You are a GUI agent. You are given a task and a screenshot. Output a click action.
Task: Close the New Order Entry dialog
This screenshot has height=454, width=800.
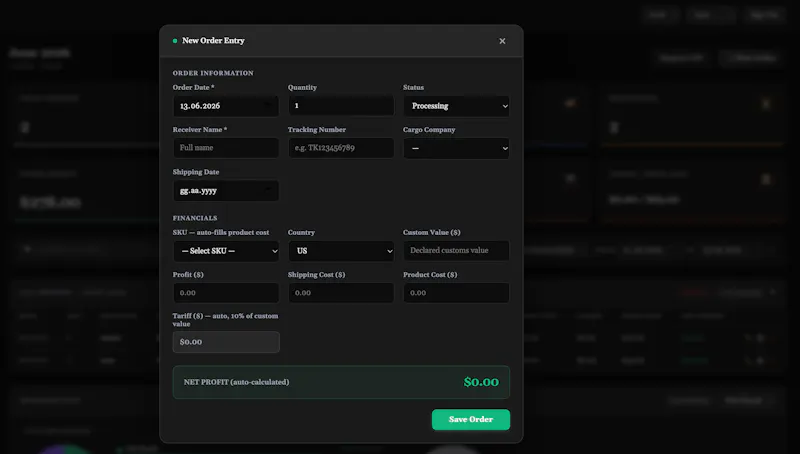[x=502, y=41]
